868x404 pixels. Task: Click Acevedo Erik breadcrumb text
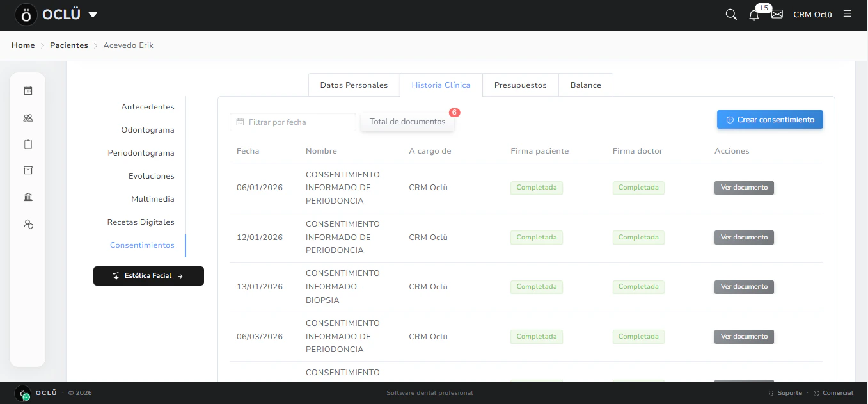[x=129, y=45]
